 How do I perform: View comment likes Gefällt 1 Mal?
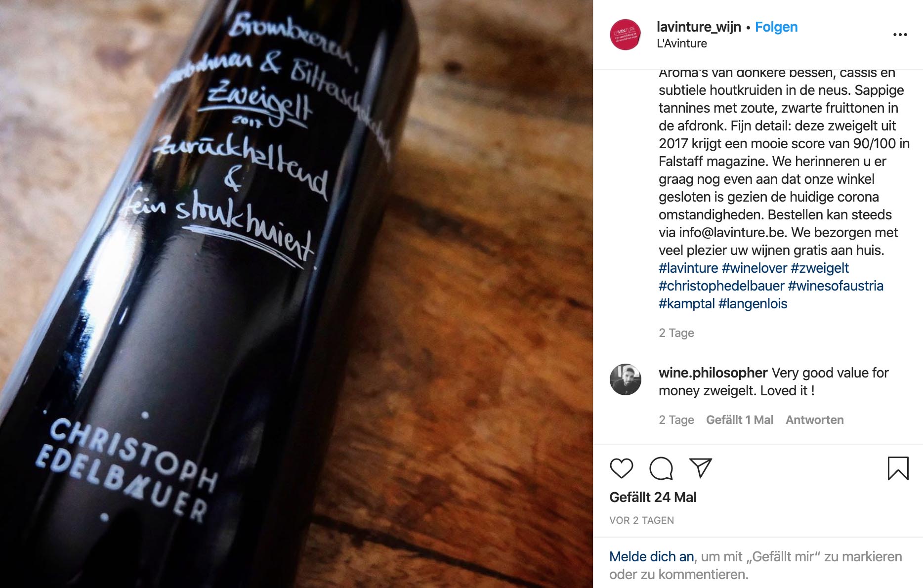click(x=739, y=420)
